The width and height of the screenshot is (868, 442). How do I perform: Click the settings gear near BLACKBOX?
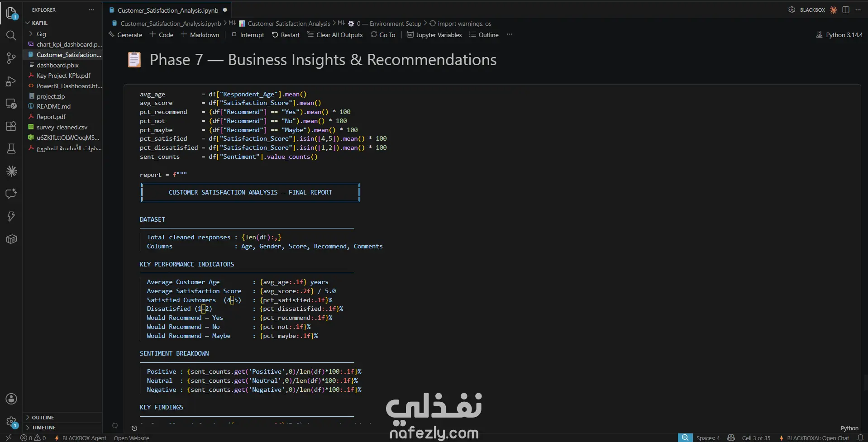[792, 10]
